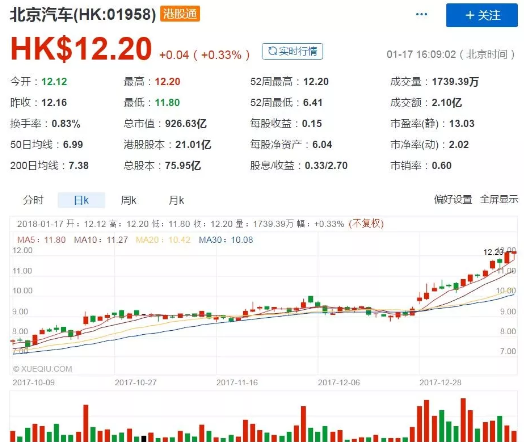
Task: Select the 成交额 value 2.10亿
Action: [x=446, y=103]
